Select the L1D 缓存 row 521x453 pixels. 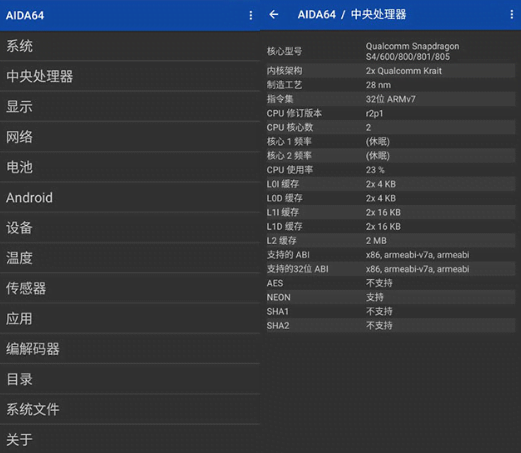[x=390, y=227]
